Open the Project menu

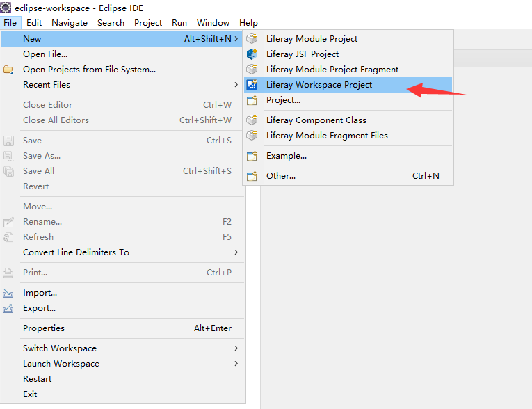(148, 23)
